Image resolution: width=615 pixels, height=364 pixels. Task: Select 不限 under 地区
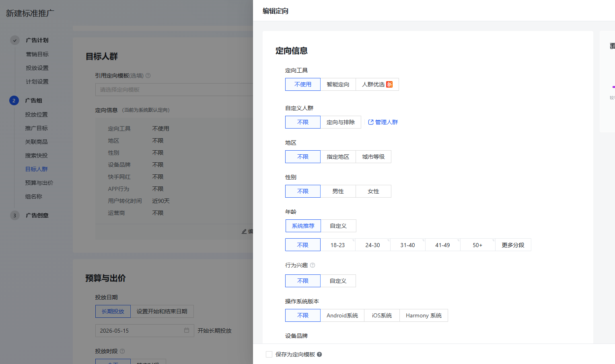click(x=303, y=157)
